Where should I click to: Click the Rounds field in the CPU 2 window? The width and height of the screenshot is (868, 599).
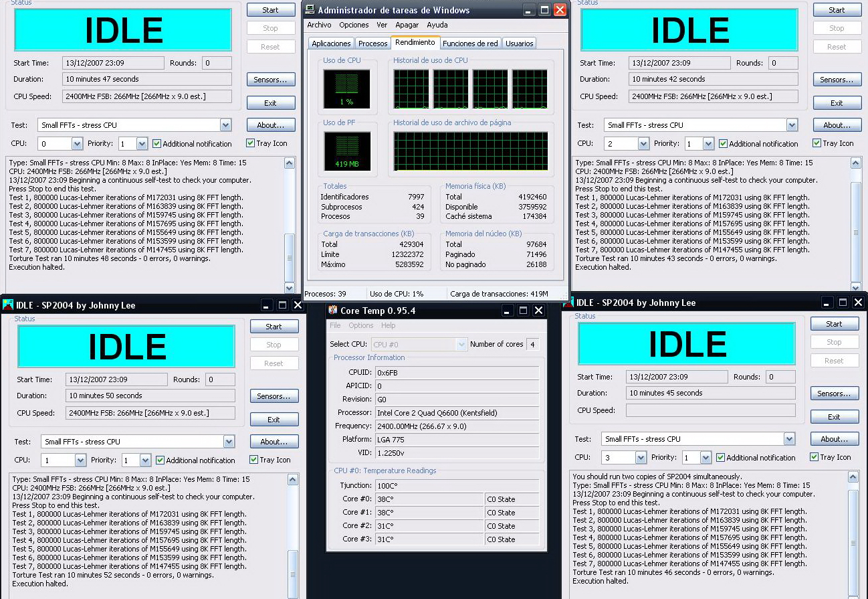point(783,63)
